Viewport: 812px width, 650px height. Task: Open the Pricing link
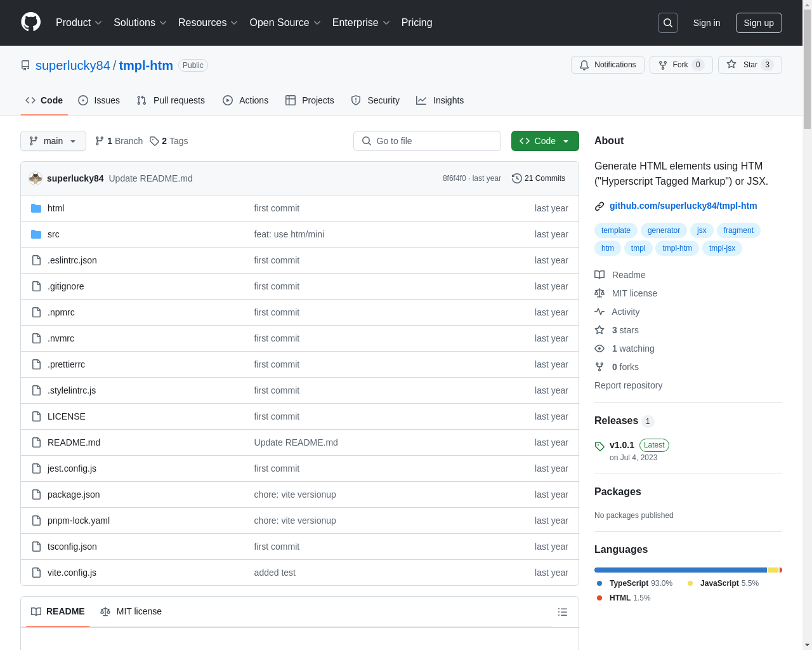(x=417, y=23)
